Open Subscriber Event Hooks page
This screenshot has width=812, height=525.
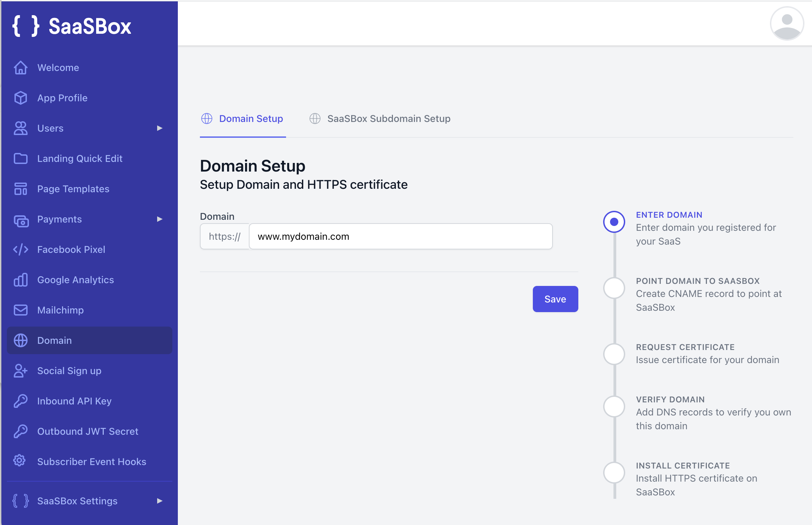point(90,462)
